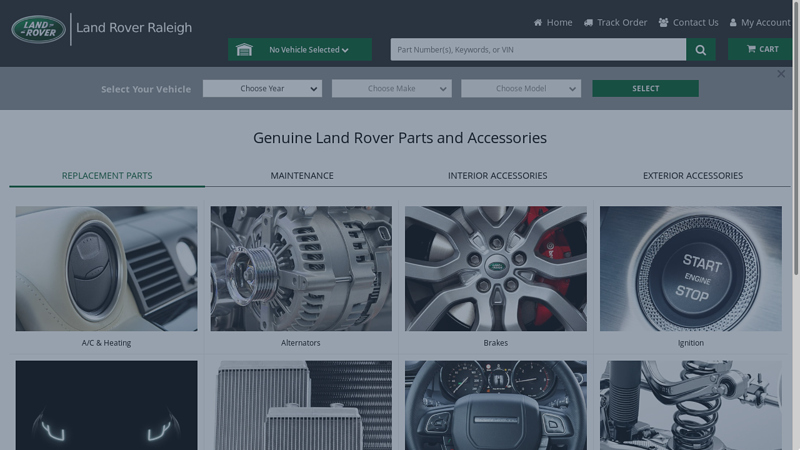Switch to the MAINTENANCE tab

302,176
